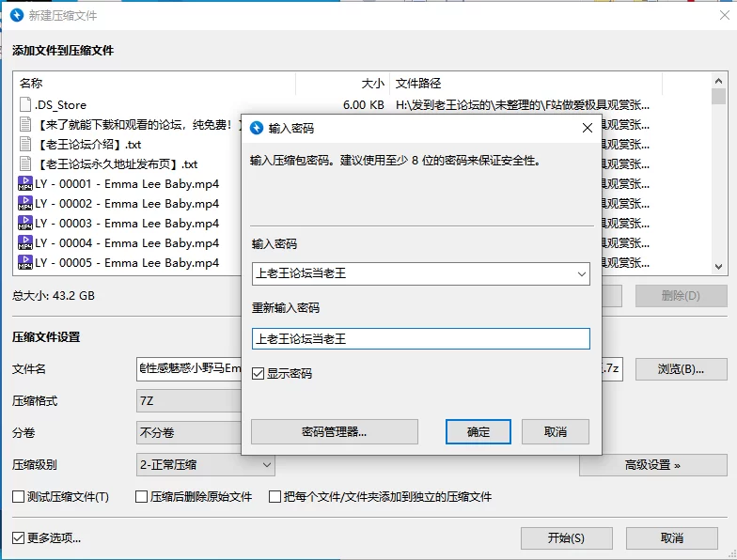The width and height of the screenshot is (737, 560).
Task: Select LY - 00003 - Emma Lee Baby.mp4
Action: tap(127, 224)
